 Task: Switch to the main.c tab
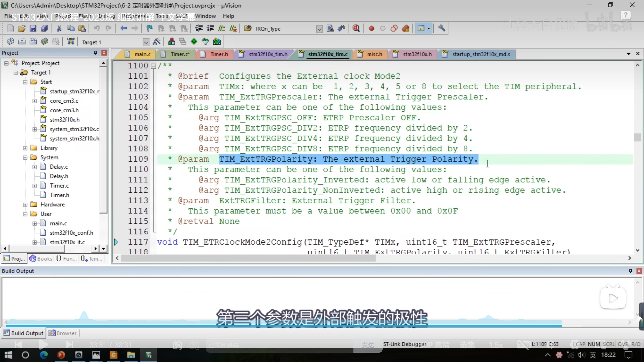[142, 54]
